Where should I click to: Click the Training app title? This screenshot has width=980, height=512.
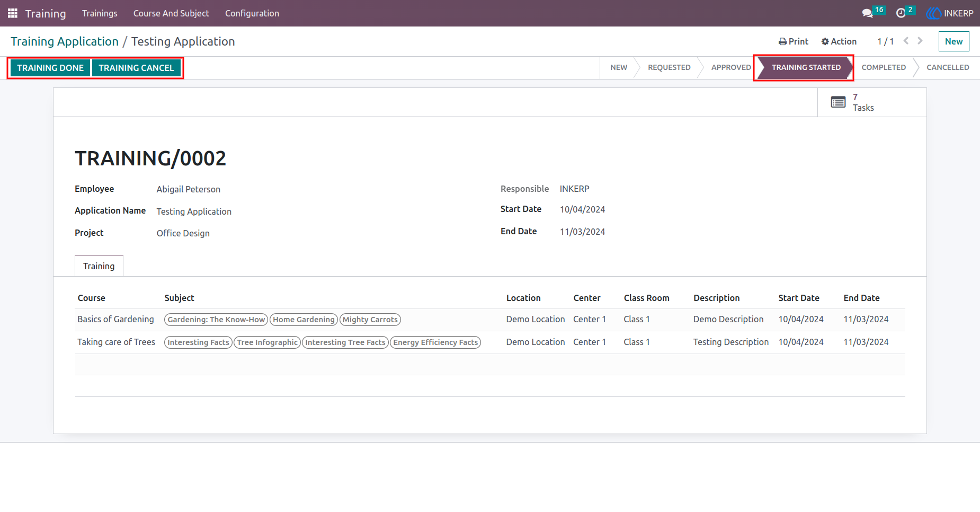(46, 13)
